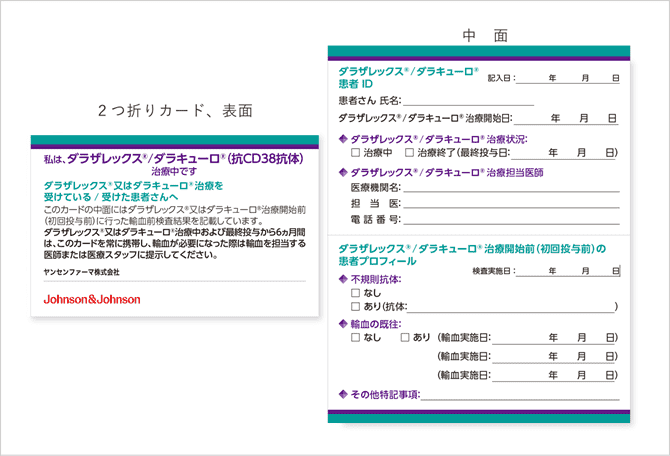
Task: Tick the なし box under 不規則抗体
Action: tap(355, 293)
